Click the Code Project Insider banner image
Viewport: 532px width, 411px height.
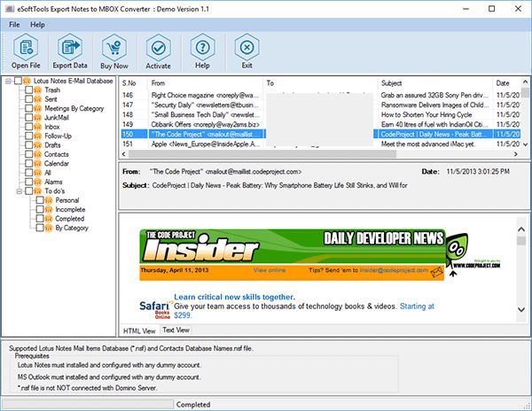point(292,246)
